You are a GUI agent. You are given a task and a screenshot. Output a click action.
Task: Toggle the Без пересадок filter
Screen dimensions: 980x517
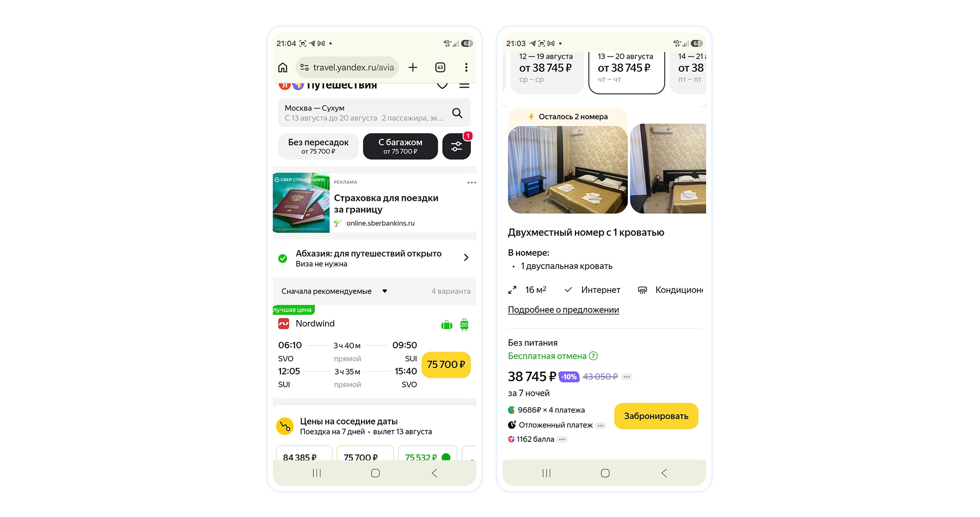318,146
